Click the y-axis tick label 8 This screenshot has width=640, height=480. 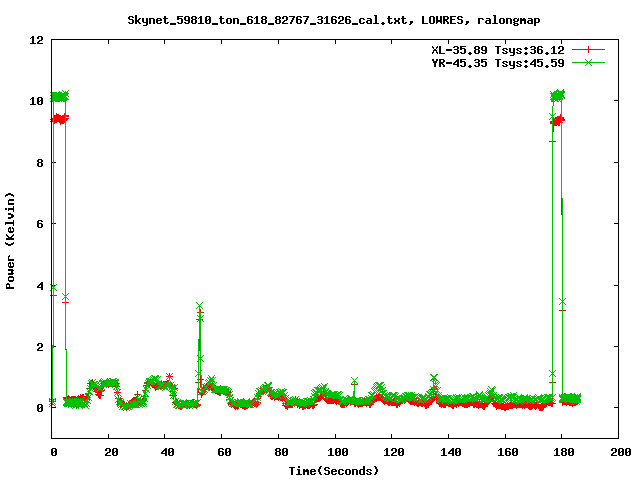[x=40, y=162]
